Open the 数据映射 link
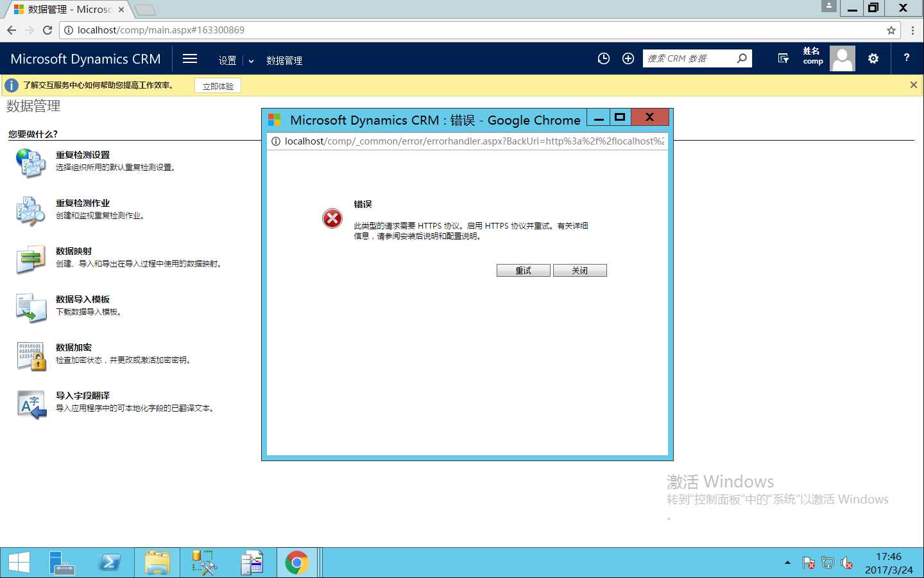The height and width of the screenshot is (578, 924). [74, 251]
